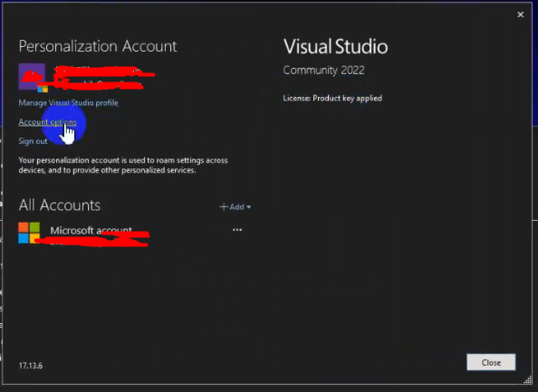This screenshot has width=538, height=392.
Task: Sign out of the personalization account
Action: tap(33, 141)
